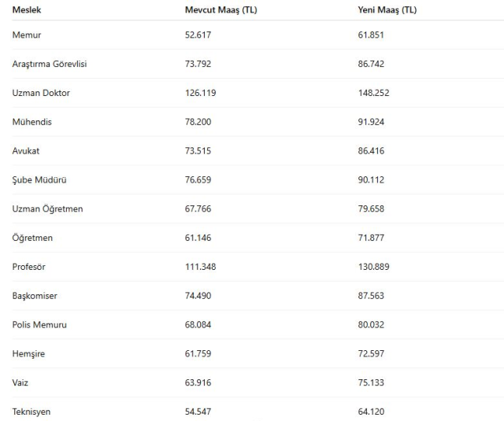Image resolution: width=504 pixels, height=421 pixels.
Task: Select Uzman Doktor's new salary 148.252
Action: [373, 93]
